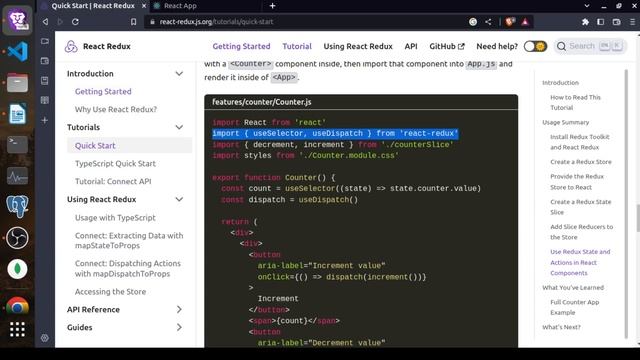Open OBS Studio from the dock
This screenshot has height=360, width=640.
pos(17,238)
